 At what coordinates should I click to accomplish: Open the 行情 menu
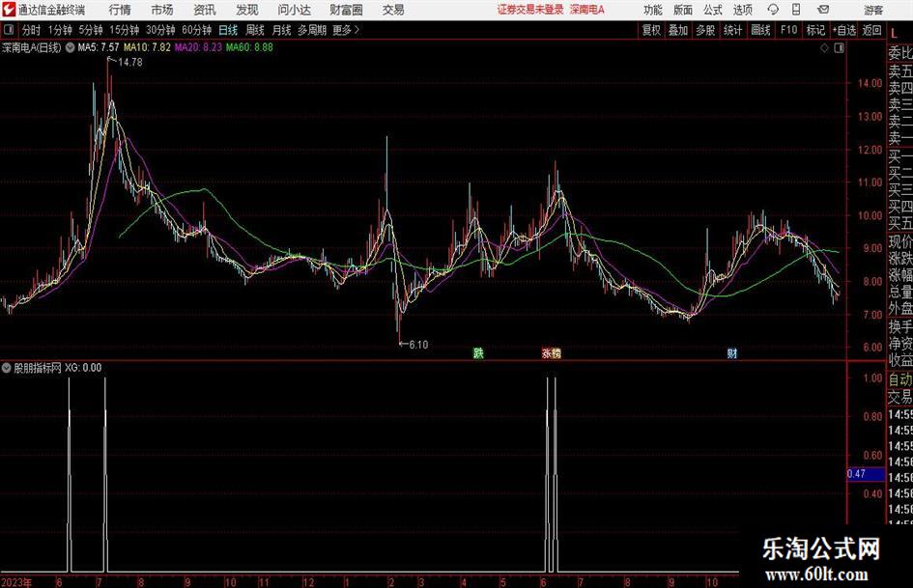coord(120,10)
